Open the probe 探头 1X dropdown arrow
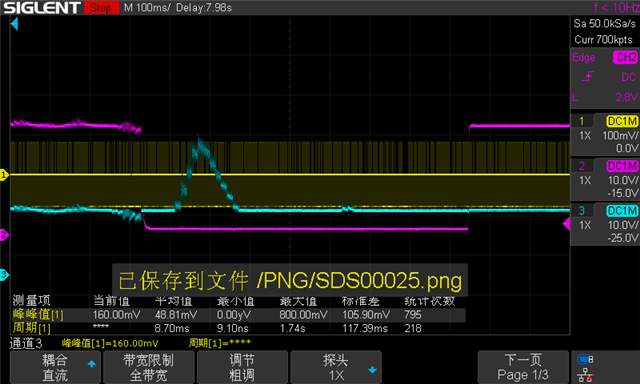 (372, 370)
